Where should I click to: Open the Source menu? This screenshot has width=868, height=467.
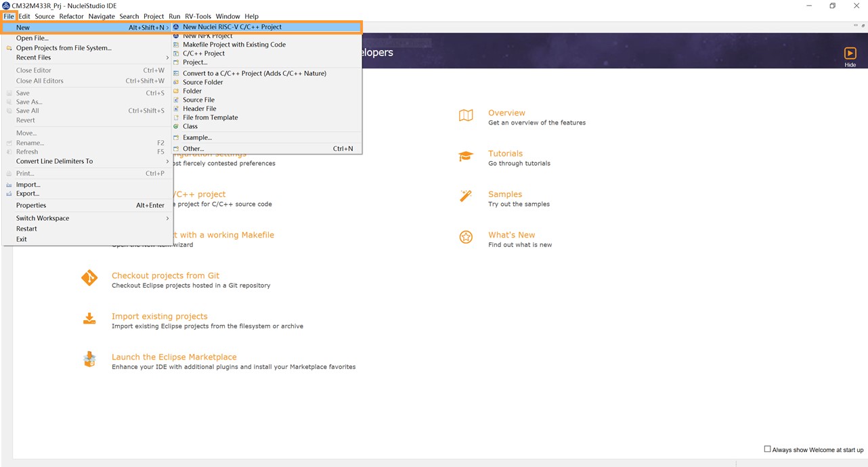click(45, 16)
